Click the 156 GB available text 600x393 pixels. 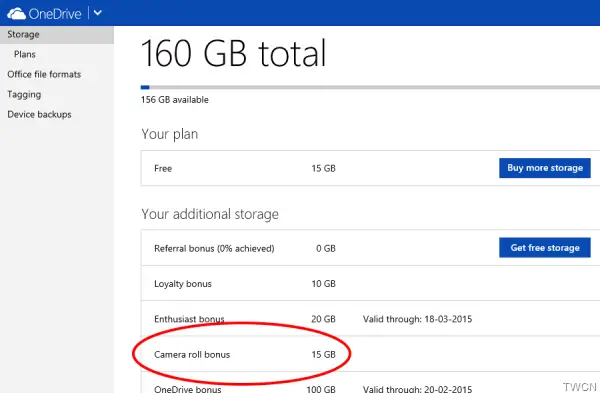click(175, 100)
